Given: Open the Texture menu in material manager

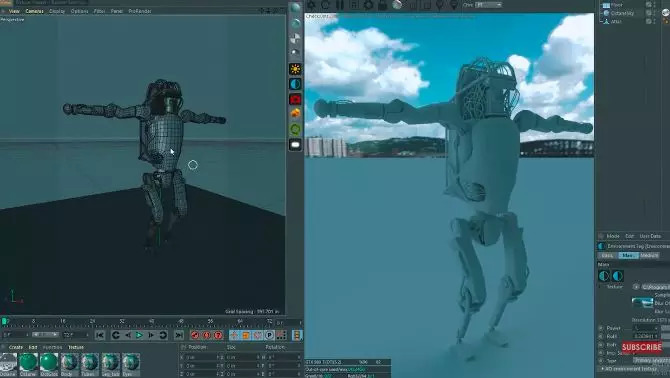Looking at the screenshot, I should (x=76, y=347).
